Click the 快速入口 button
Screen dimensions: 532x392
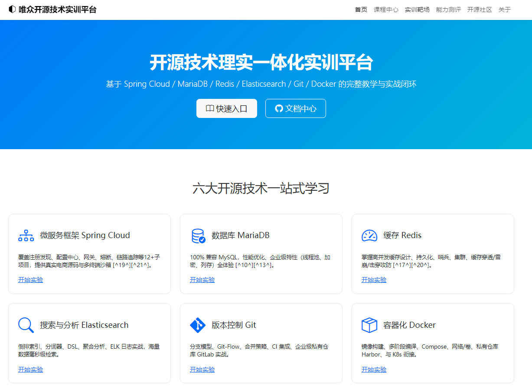[226, 108]
